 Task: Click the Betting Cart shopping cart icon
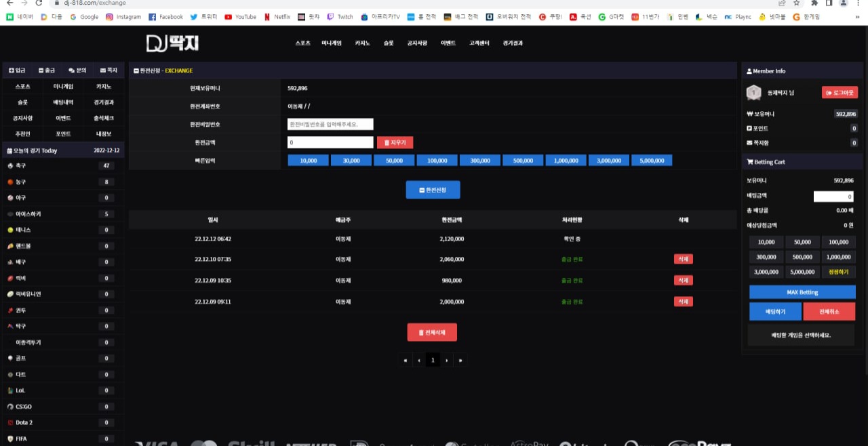[x=749, y=162]
